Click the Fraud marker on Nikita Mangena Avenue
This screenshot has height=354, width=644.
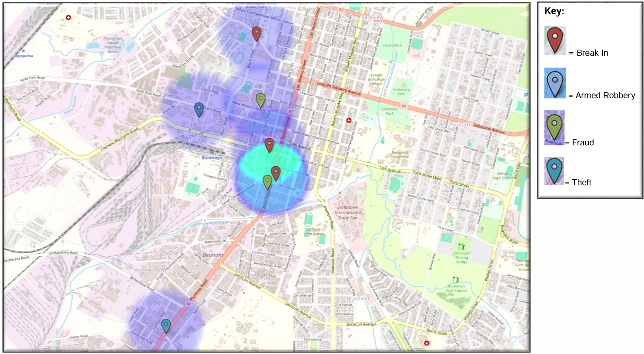[261, 100]
